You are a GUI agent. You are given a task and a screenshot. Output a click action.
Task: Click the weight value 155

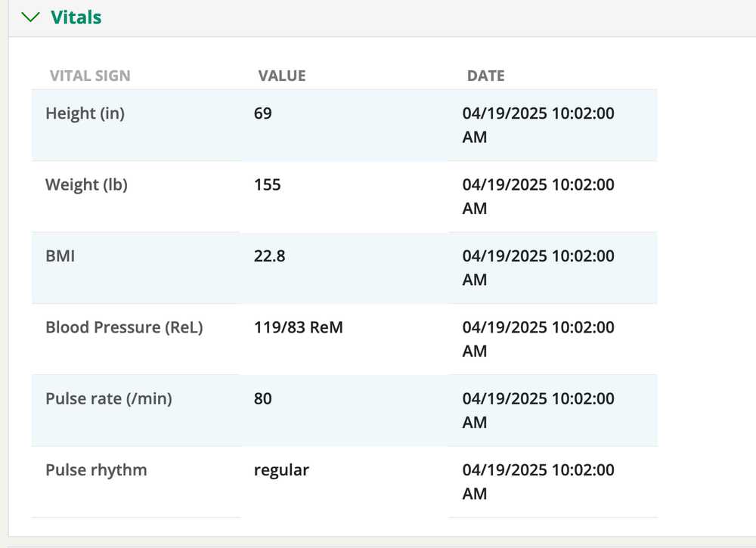click(x=268, y=184)
